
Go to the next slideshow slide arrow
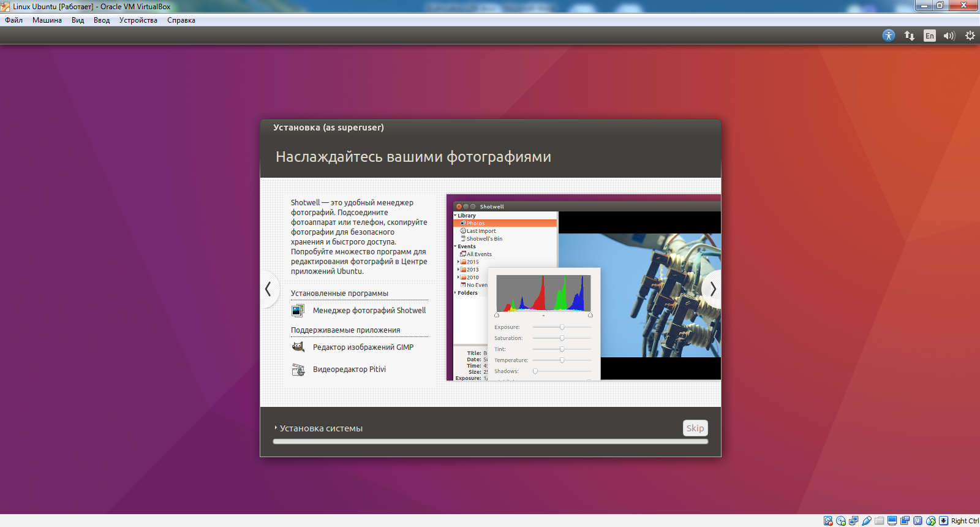pyautogui.click(x=712, y=289)
